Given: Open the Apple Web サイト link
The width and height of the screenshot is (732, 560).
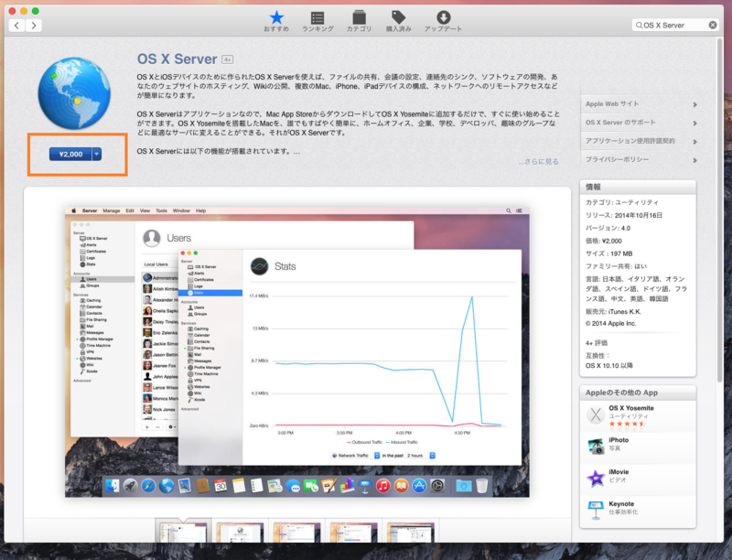Looking at the screenshot, I should (612, 104).
